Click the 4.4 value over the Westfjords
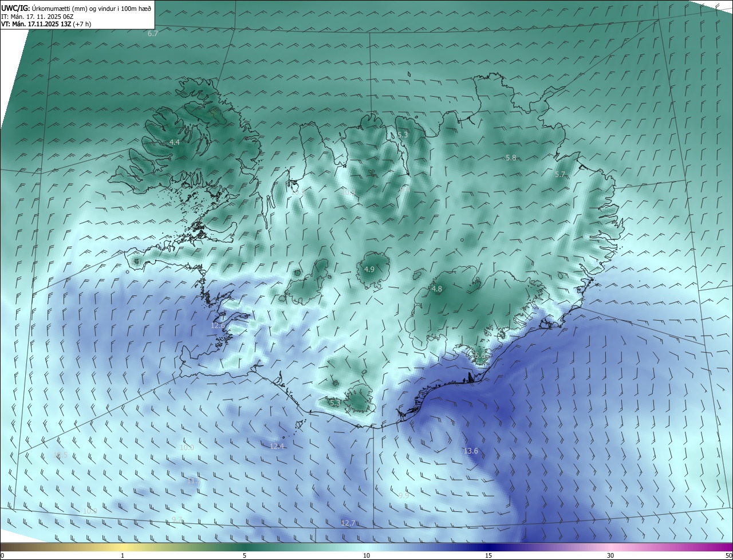The width and height of the screenshot is (733, 560). pyautogui.click(x=175, y=142)
